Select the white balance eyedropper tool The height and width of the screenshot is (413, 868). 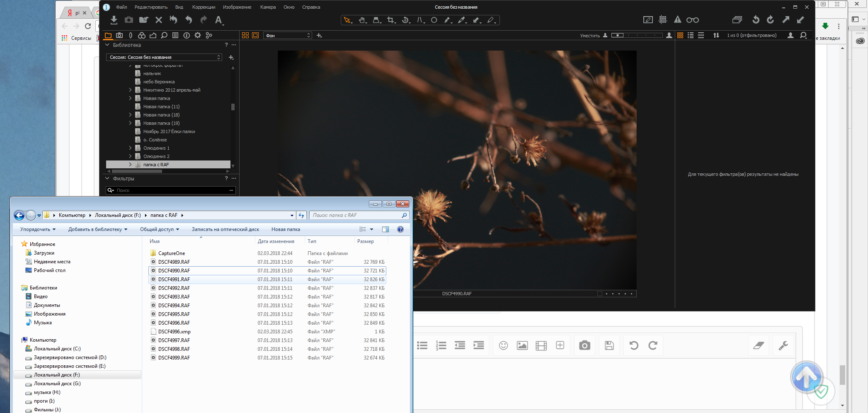pos(462,20)
